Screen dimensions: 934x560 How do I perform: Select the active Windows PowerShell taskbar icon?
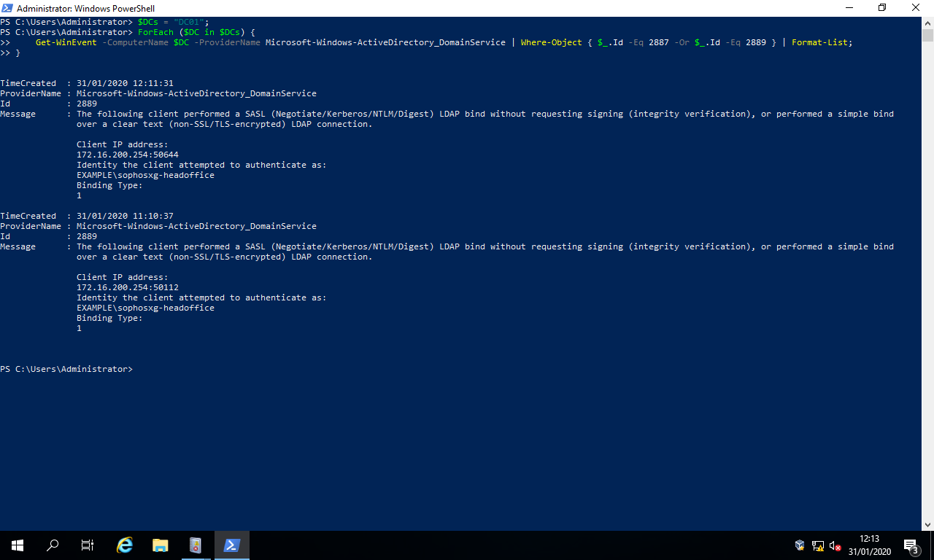(231, 545)
